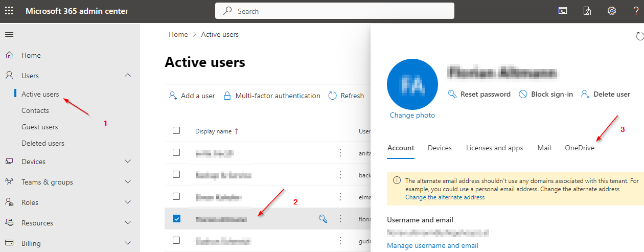Click the Change photo link

click(412, 115)
